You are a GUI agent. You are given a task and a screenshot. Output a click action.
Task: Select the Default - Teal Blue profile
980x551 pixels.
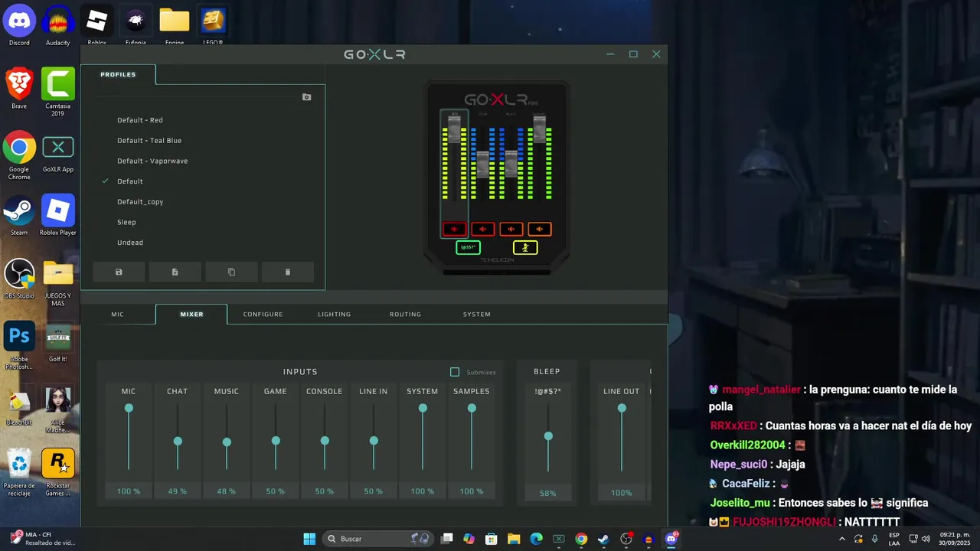[x=149, y=141]
